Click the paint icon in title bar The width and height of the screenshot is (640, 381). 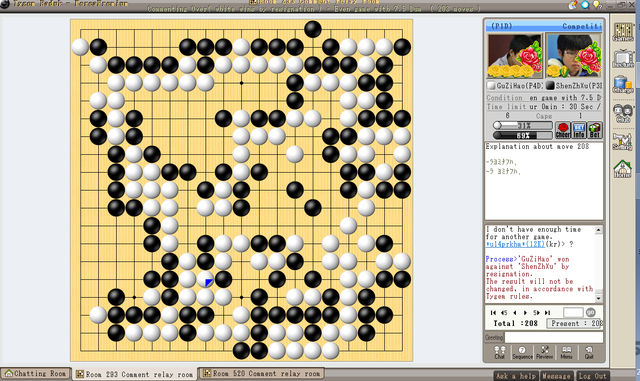point(573,4)
